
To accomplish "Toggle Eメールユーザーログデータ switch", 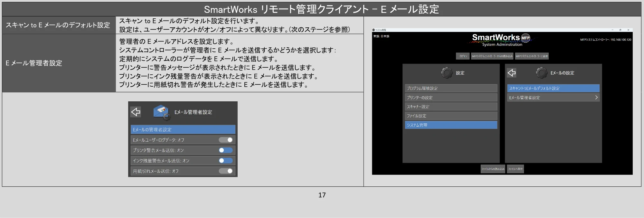I will [226, 140].
